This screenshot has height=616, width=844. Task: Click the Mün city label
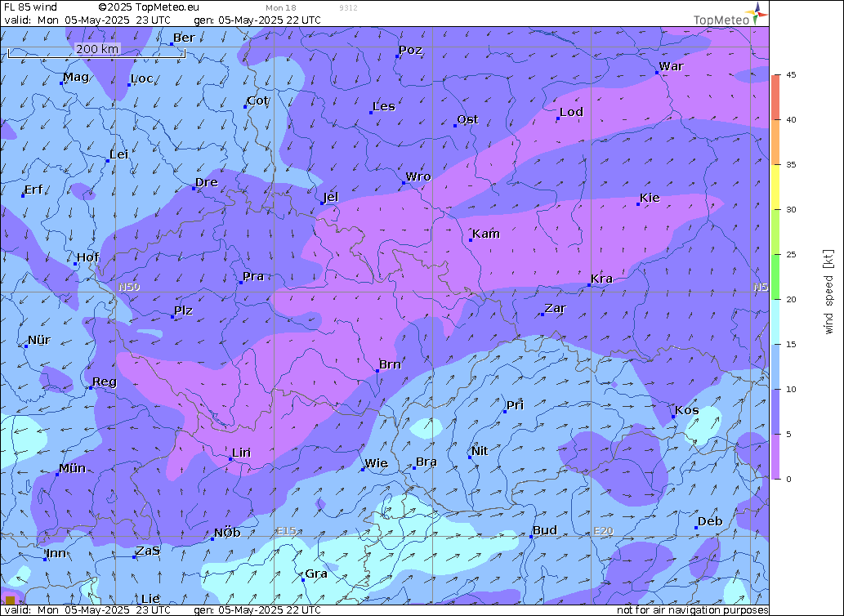72,468
